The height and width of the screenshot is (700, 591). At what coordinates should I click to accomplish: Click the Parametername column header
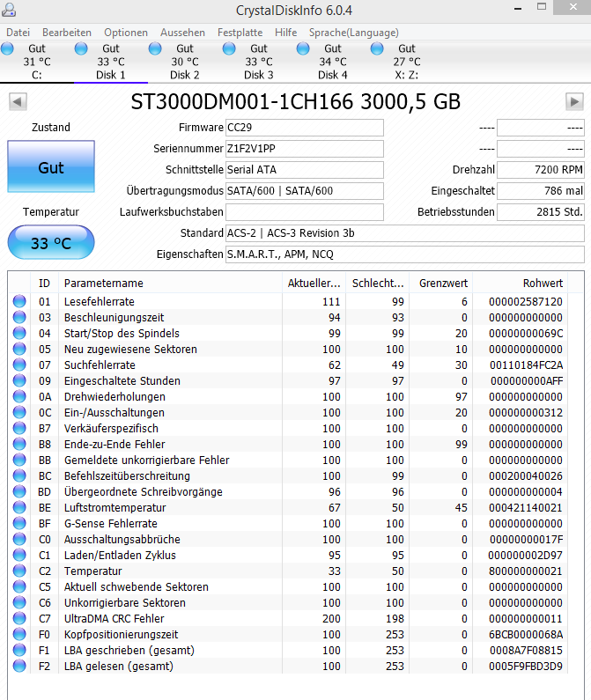tap(170, 283)
